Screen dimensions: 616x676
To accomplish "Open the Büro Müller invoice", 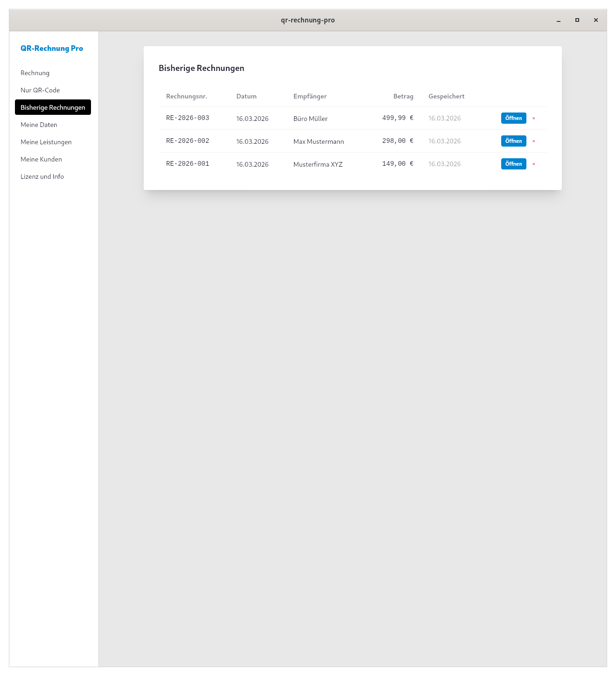I will click(513, 118).
